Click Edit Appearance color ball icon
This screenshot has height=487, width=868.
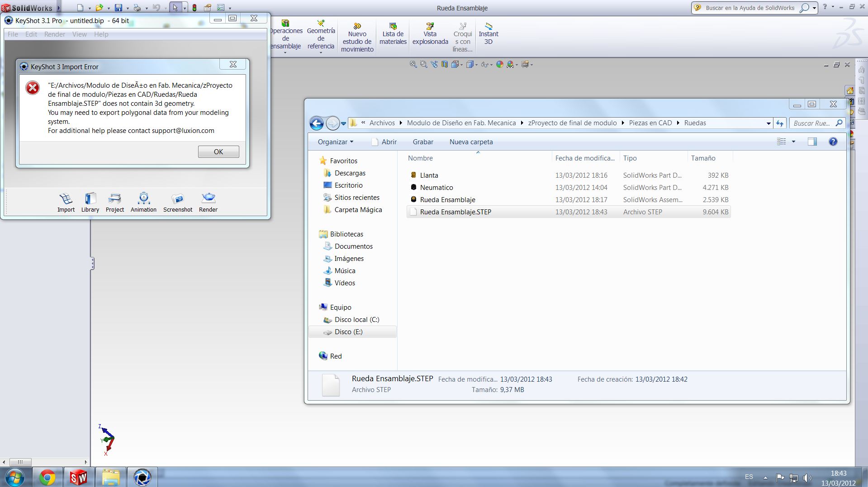pyautogui.click(x=500, y=65)
